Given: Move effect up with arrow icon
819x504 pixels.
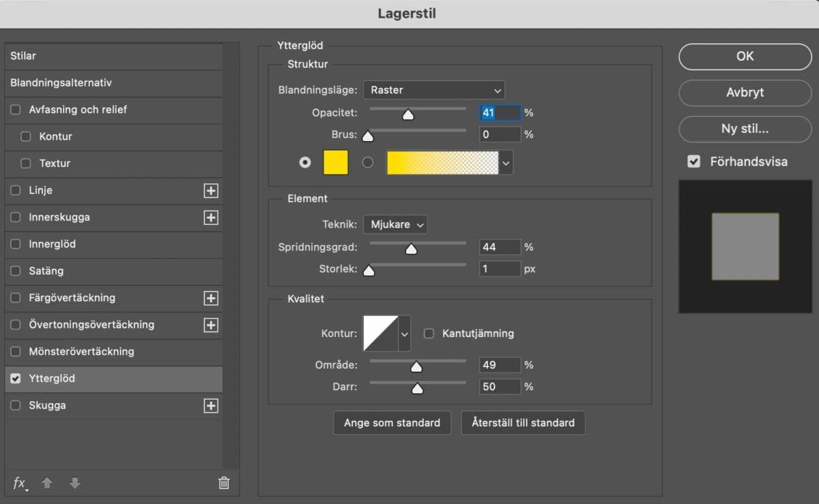Looking at the screenshot, I should (x=47, y=483).
